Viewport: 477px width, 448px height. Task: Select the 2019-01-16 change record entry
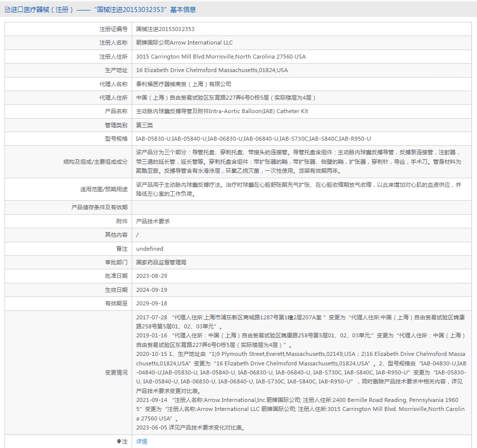300,340
